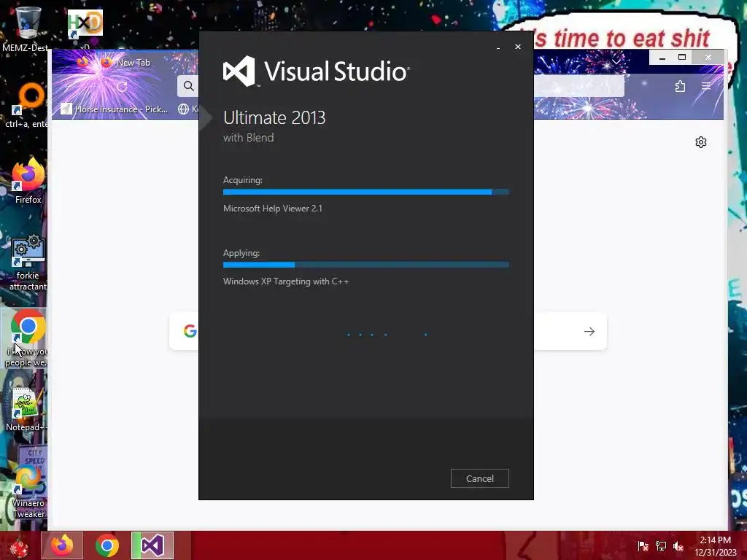Select the HxD desktop shortcut
This screenshot has height=560, width=747.
(x=85, y=27)
